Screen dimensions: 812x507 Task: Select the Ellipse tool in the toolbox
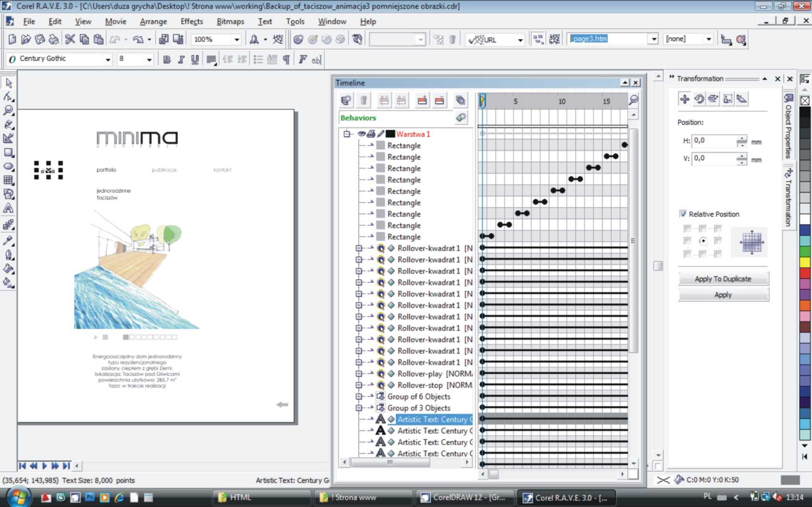[9, 166]
